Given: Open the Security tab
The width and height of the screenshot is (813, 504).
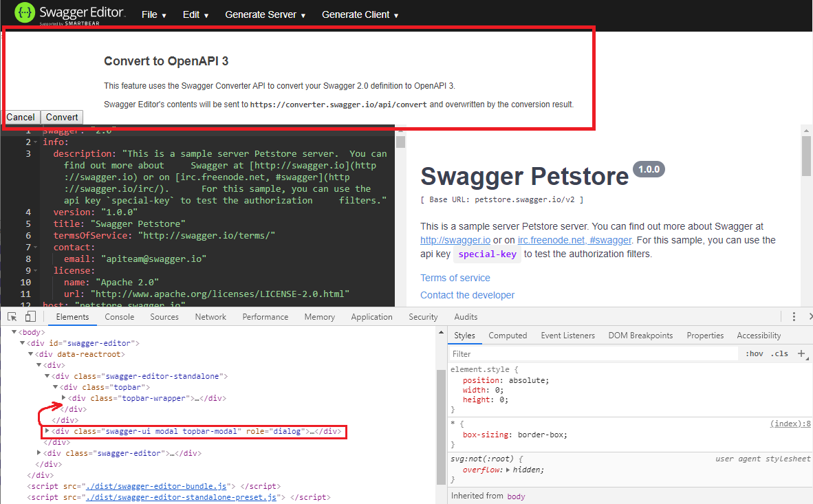Looking at the screenshot, I should point(423,317).
